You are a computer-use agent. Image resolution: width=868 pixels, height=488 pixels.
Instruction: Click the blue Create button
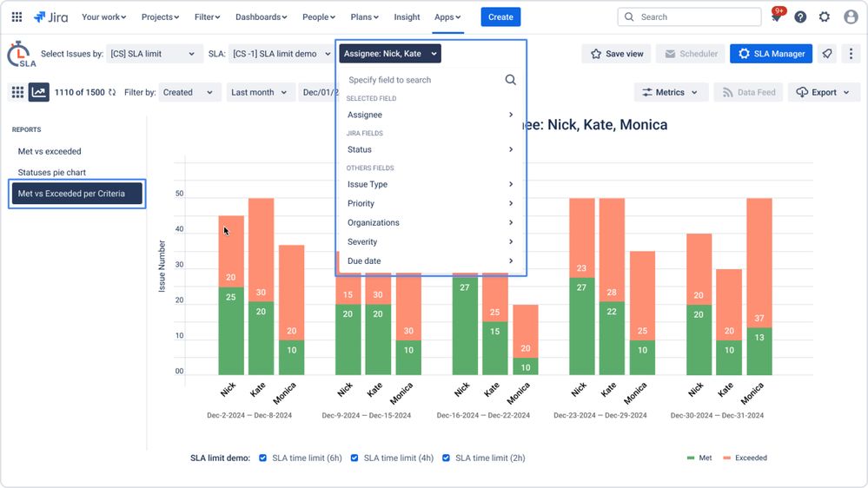point(500,17)
